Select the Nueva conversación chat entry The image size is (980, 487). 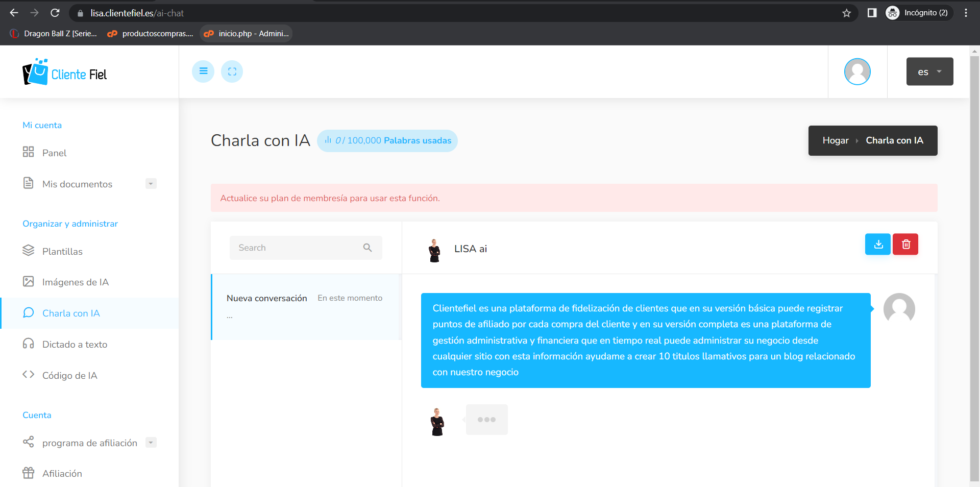306,307
